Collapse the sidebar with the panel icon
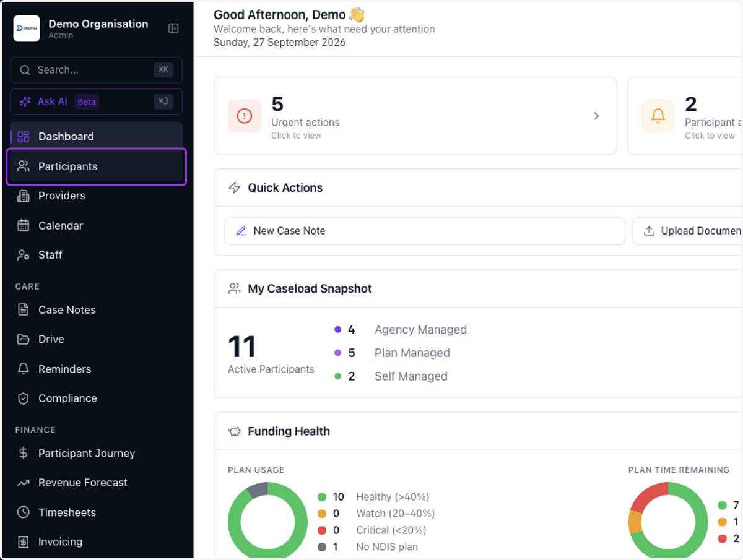This screenshot has width=743, height=560. coord(174,28)
